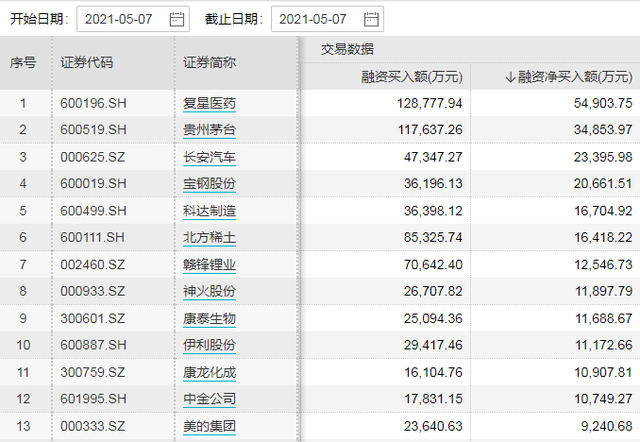
Task: Open the 长安汽车 stock link
Action: tap(209, 157)
